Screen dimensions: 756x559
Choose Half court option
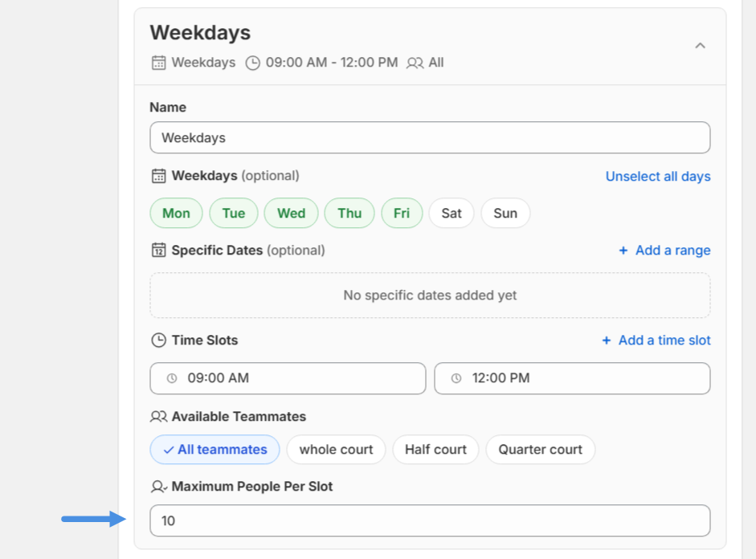(435, 449)
